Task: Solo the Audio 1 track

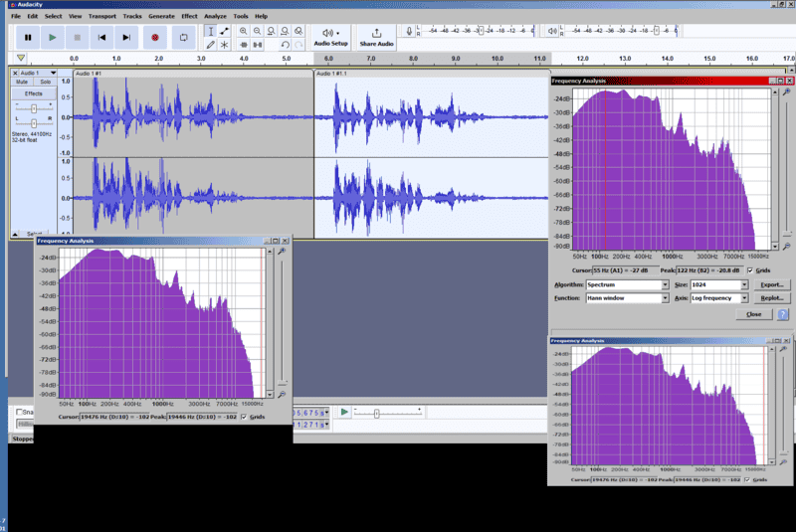Action: 45,82
